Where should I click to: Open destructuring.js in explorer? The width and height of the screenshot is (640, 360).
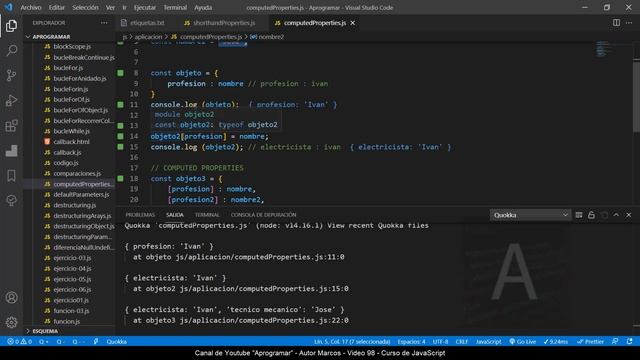(75, 205)
